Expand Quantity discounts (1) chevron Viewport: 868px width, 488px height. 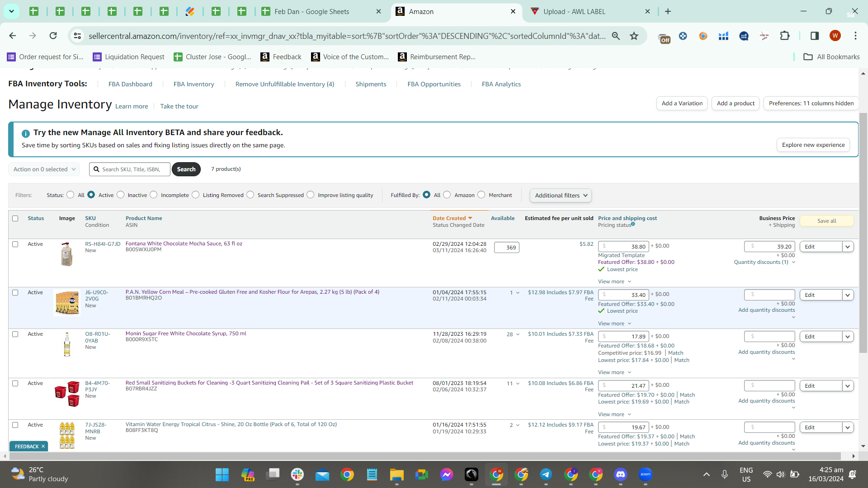(794, 263)
